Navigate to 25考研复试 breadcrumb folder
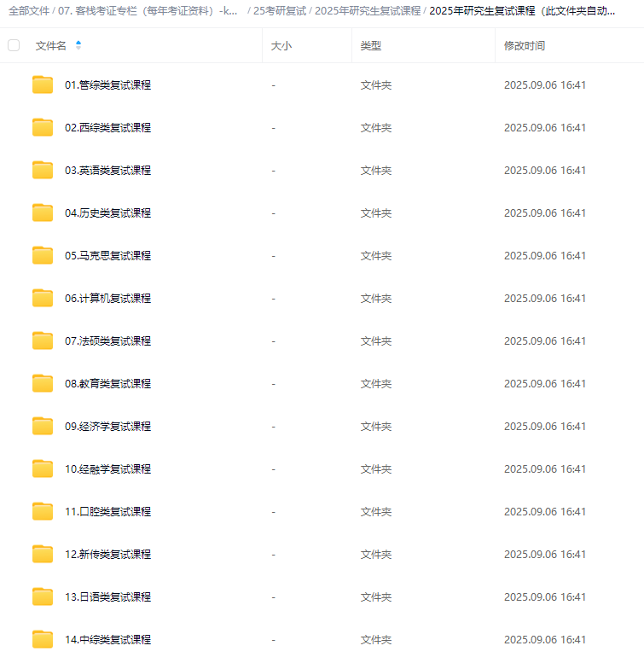 coord(280,10)
